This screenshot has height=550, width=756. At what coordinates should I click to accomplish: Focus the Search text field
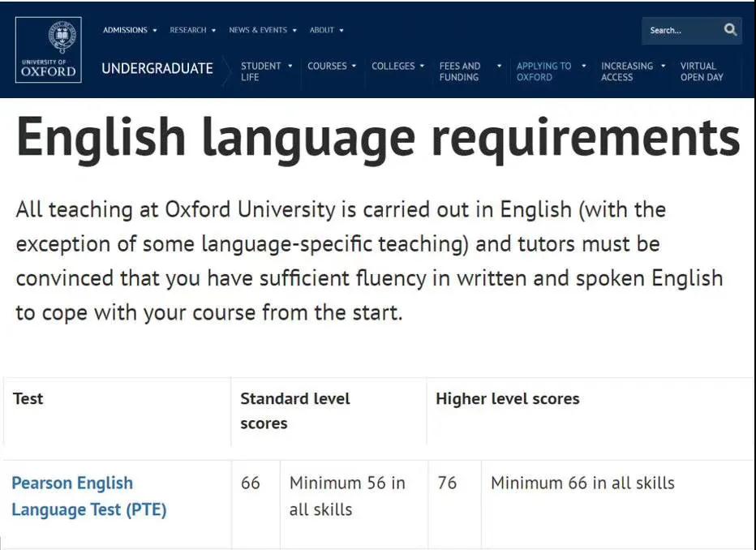point(681,30)
